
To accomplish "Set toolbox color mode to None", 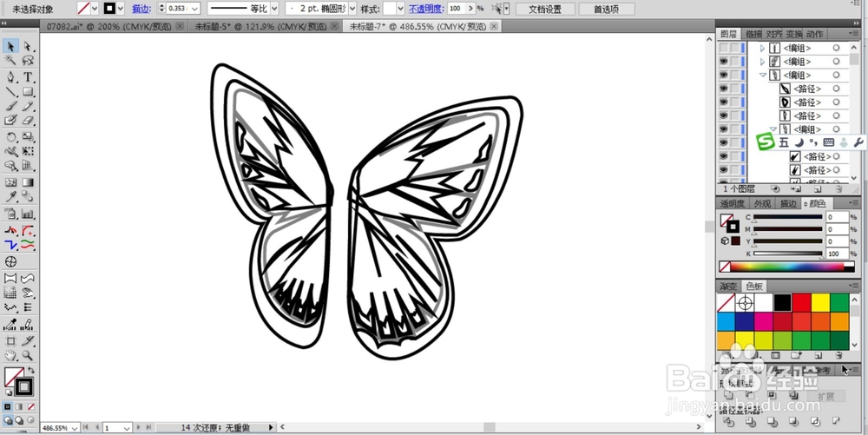I will pos(31,406).
